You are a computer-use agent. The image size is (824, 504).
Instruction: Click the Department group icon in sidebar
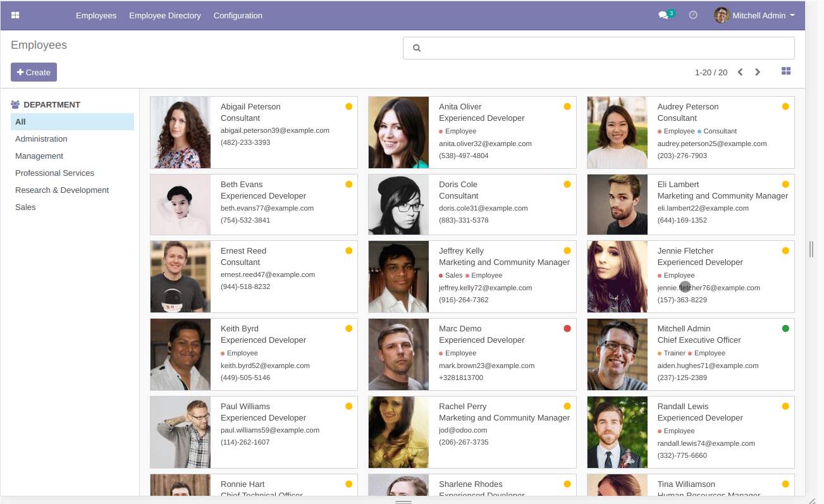click(x=15, y=105)
